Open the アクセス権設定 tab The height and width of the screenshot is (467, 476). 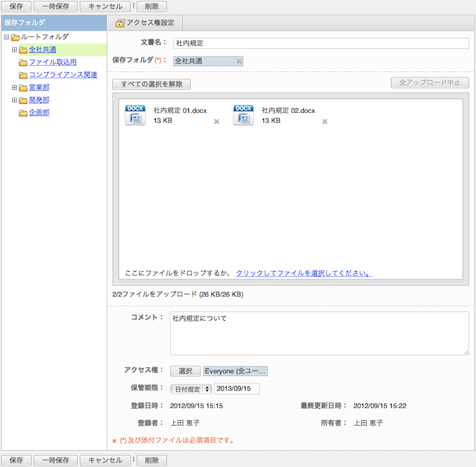tap(145, 23)
